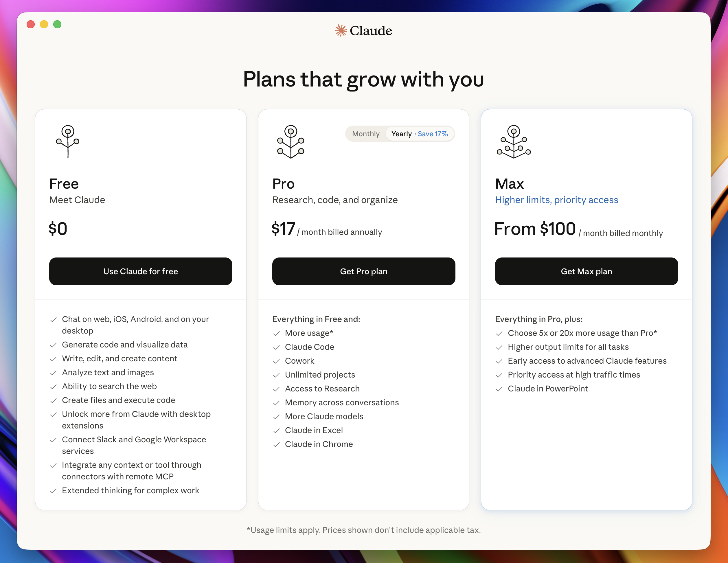Switch billing to Monthly
728x563 pixels.
click(x=365, y=134)
